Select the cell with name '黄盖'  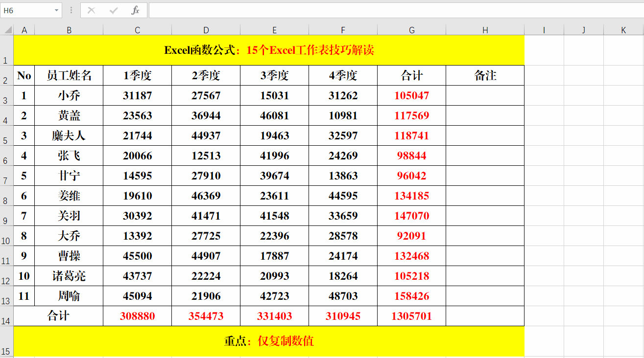click(69, 116)
